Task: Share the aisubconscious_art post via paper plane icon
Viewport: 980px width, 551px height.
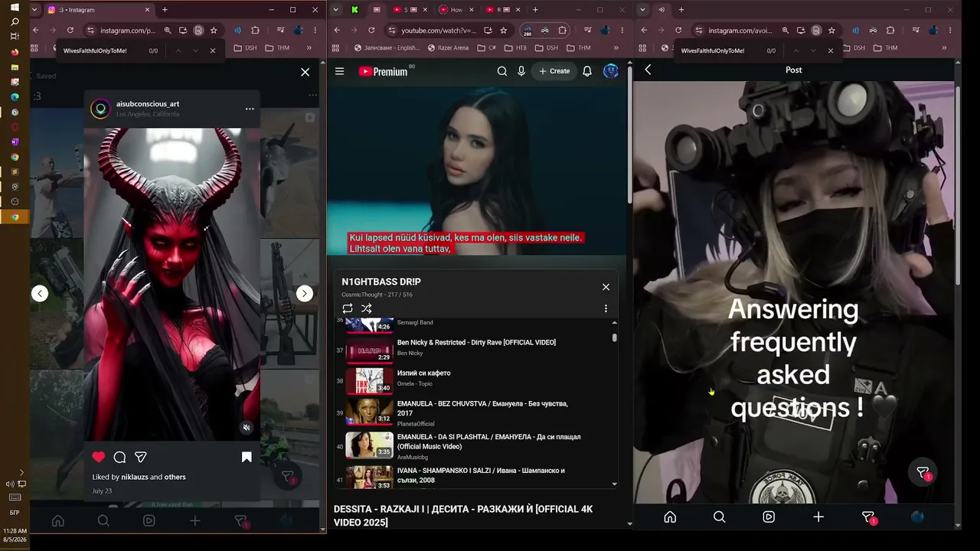Action: click(141, 457)
